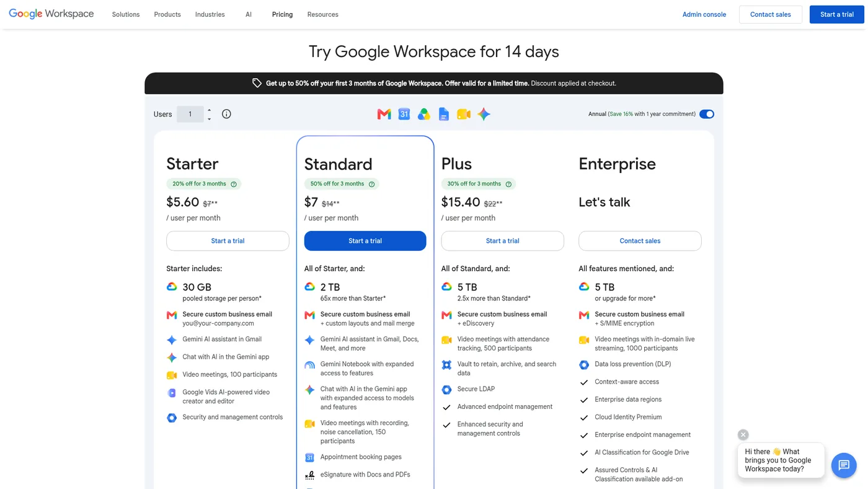This screenshot has height=489, width=868.
Task: Click the Starter price $5.60 text
Action: click(x=183, y=202)
